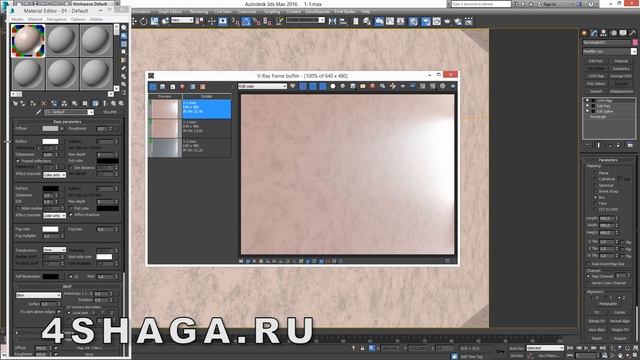Image resolution: width=640 pixels, height=360 pixels.
Task: Show blue channel in V-Ray frame buffer
Action: coord(322,86)
